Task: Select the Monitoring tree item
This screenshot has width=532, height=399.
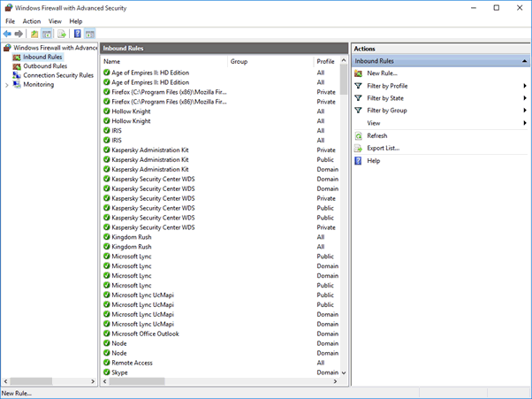Action: [38, 85]
